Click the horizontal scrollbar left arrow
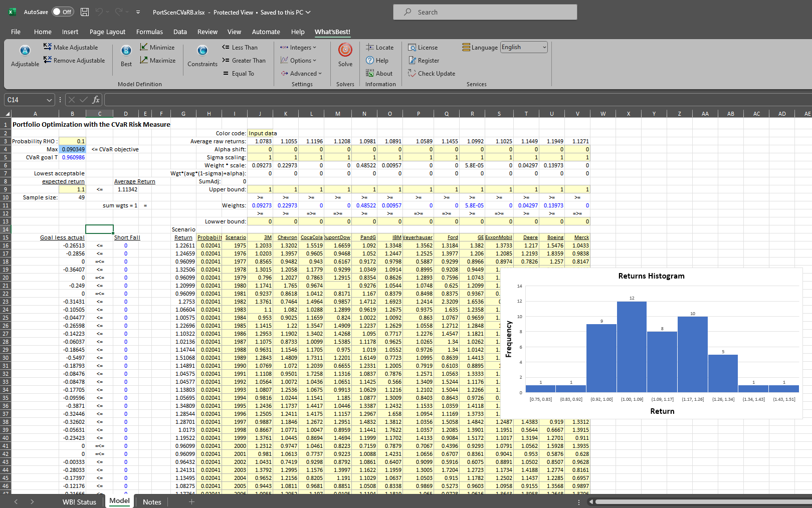The image size is (812, 508). coord(591,501)
